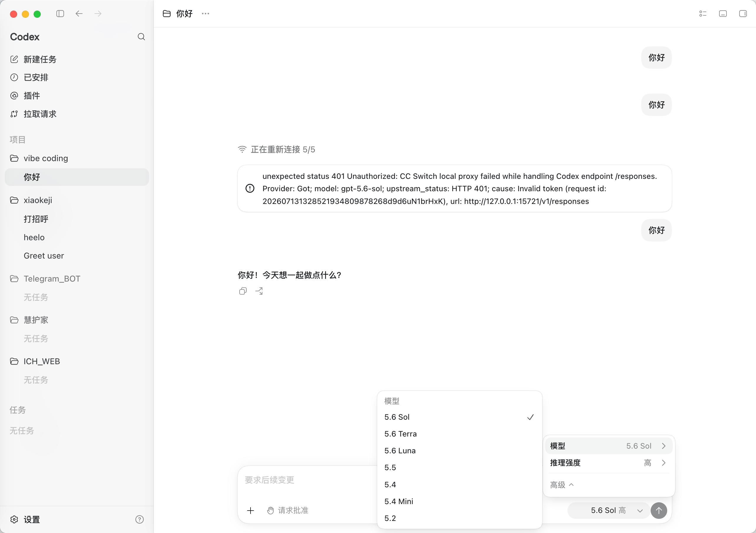Image resolution: width=756 pixels, height=533 pixels.
Task: Click the folder icon beside the title
Action: click(x=167, y=14)
